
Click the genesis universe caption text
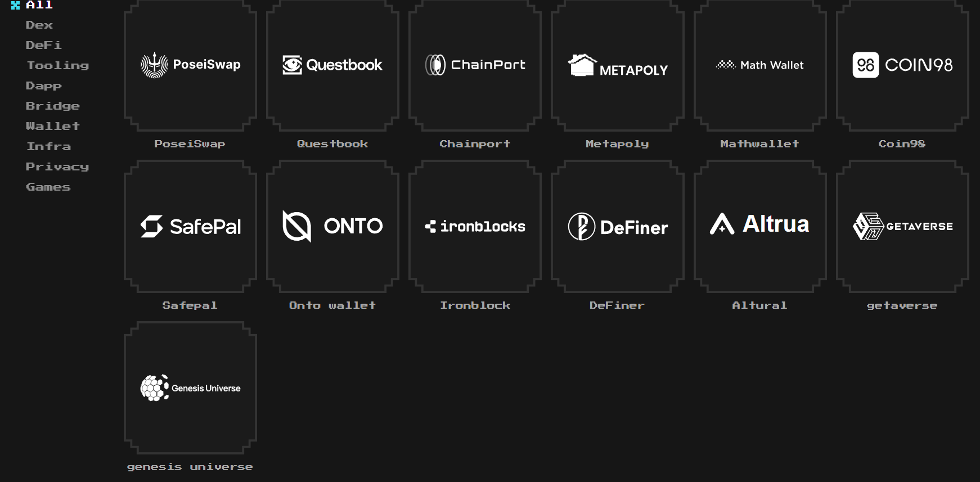pyautogui.click(x=190, y=467)
